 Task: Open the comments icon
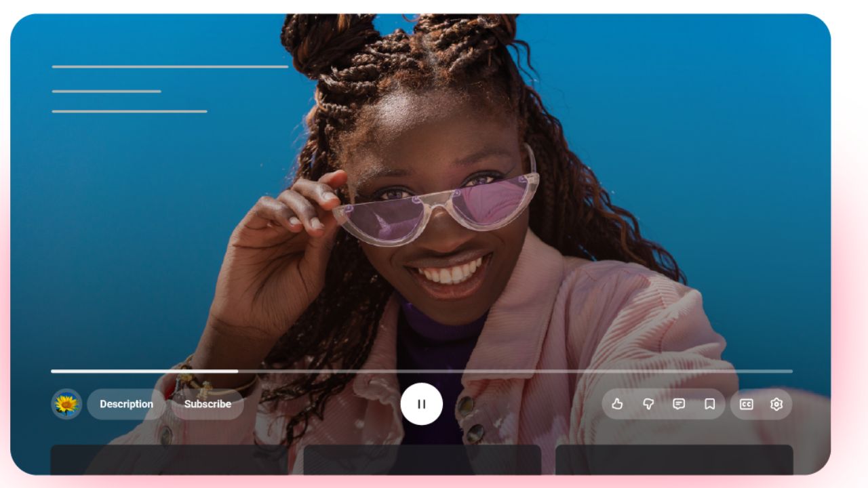pyautogui.click(x=679, y=404)
